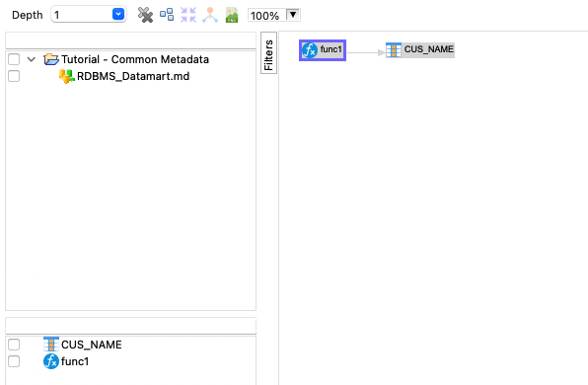588x385 pixels.
Task: Tick the CUS_NAME checkbox in the lower list
Action: 14,345
